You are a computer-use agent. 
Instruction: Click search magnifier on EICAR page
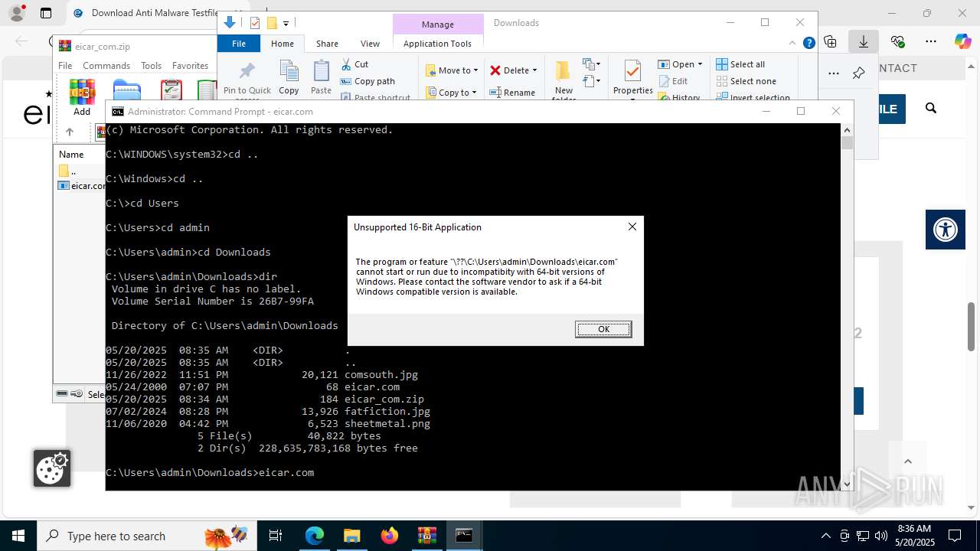pos(931,109)
